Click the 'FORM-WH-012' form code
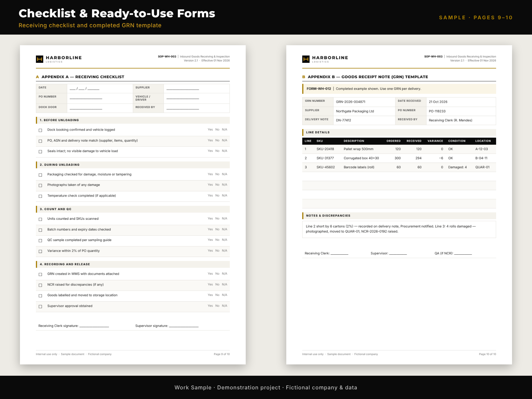Image resolution: width=532 pixels, height=399 pixels. [x=319, y=89]
